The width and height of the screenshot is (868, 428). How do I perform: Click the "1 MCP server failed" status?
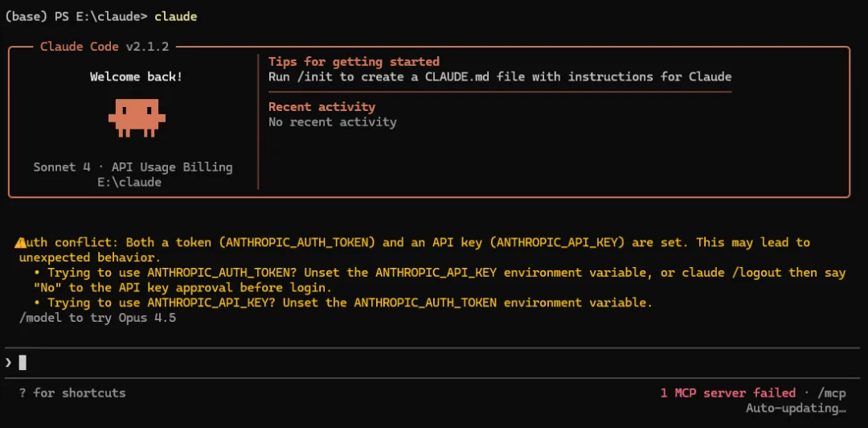coord(727,393)
